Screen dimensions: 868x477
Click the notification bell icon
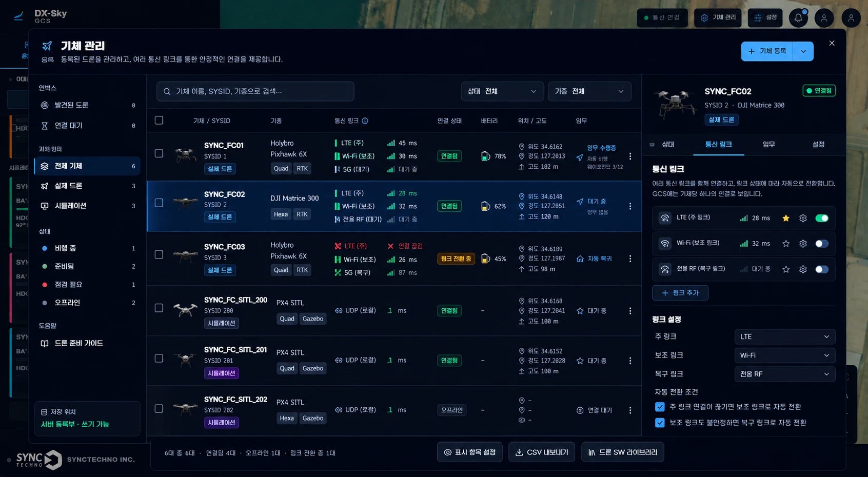coord(798,18)
